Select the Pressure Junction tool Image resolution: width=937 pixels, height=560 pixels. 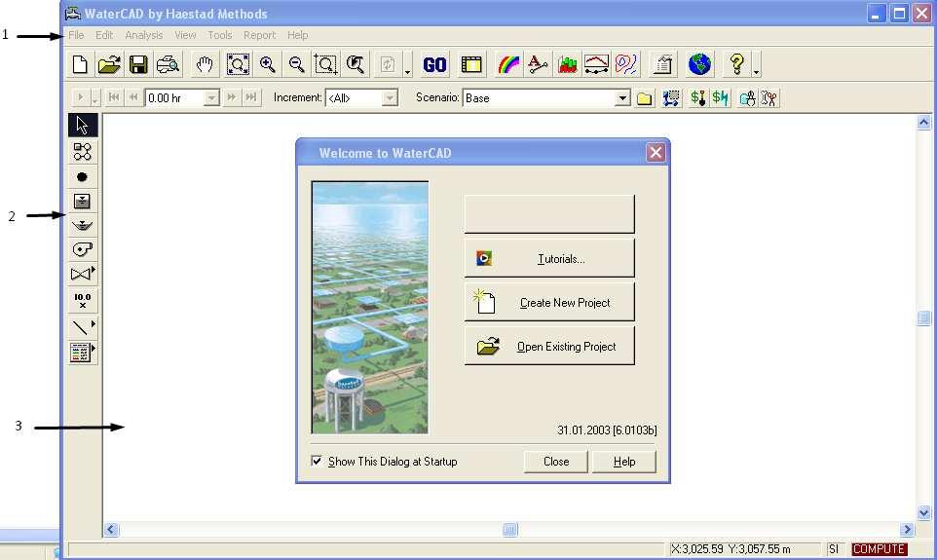click(83, 177)
